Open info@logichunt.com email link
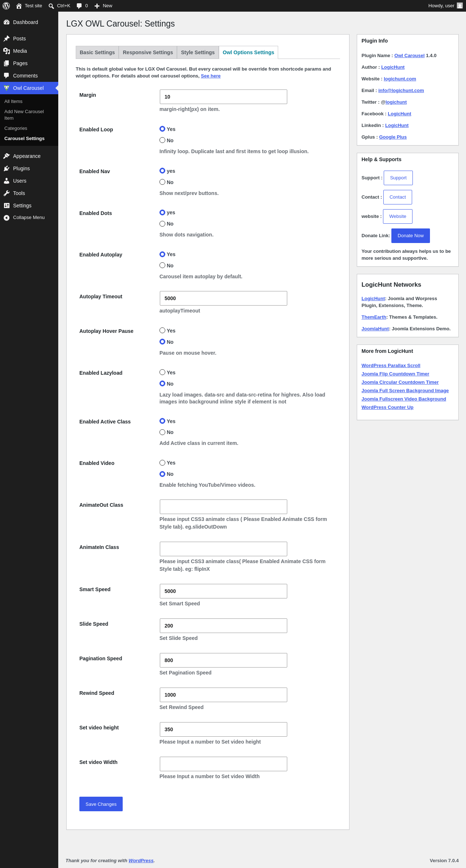The height and width of the screenshot is (868, 466). pyautogui.click(x=401, y=91)
